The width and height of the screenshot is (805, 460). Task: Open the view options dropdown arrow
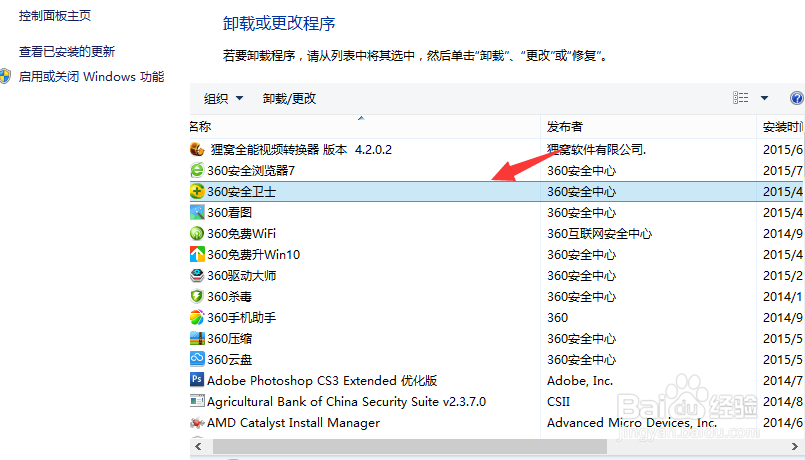[x=764, y=98]
